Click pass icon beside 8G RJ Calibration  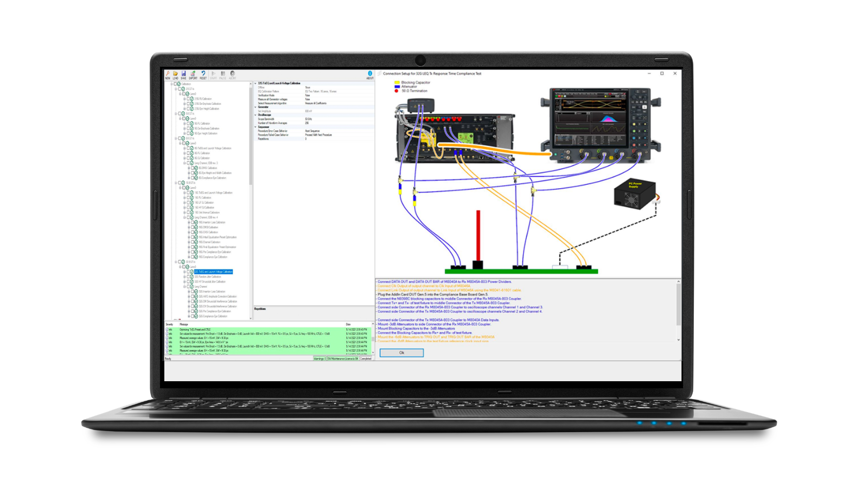[192, 153]
